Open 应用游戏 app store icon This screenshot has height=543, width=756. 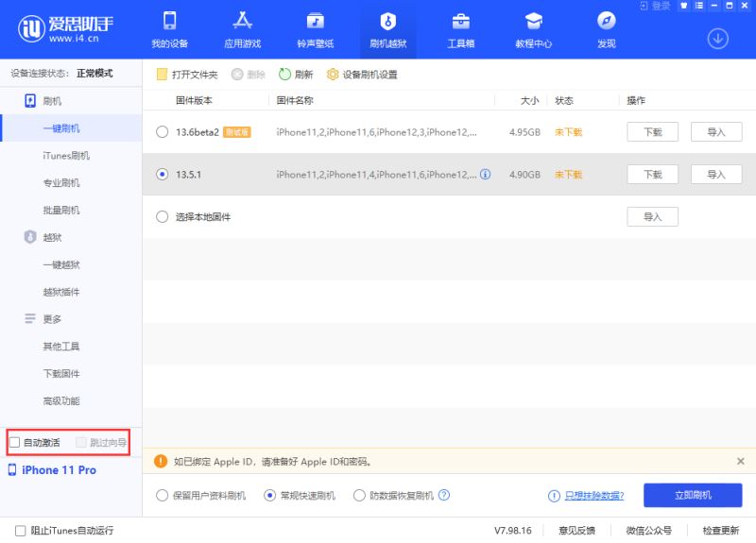click(x=243, y=21)
